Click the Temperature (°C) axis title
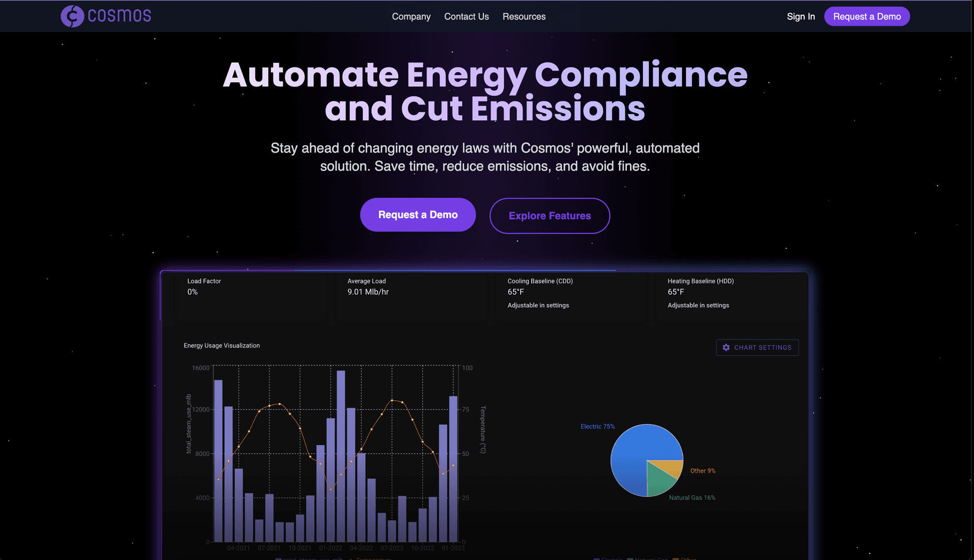 pos(483,430)
